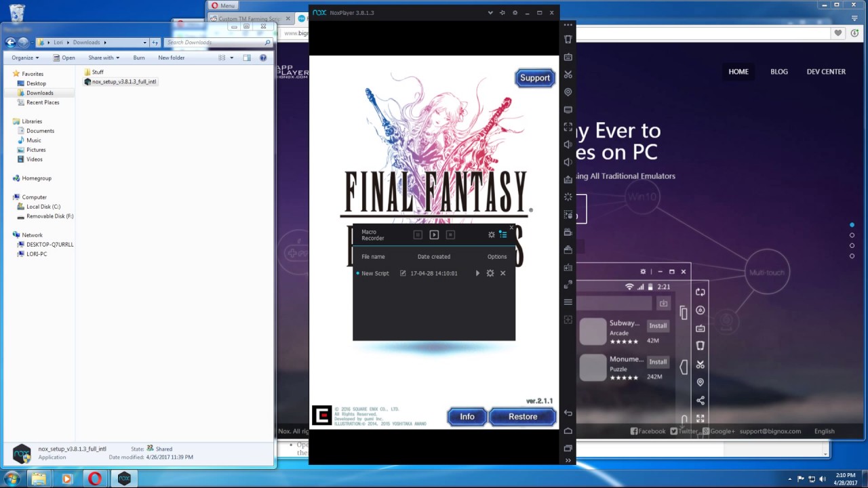This screenshot has height=488, width=868.
Task: Click the Support button in the game
Action: [535, 78]
